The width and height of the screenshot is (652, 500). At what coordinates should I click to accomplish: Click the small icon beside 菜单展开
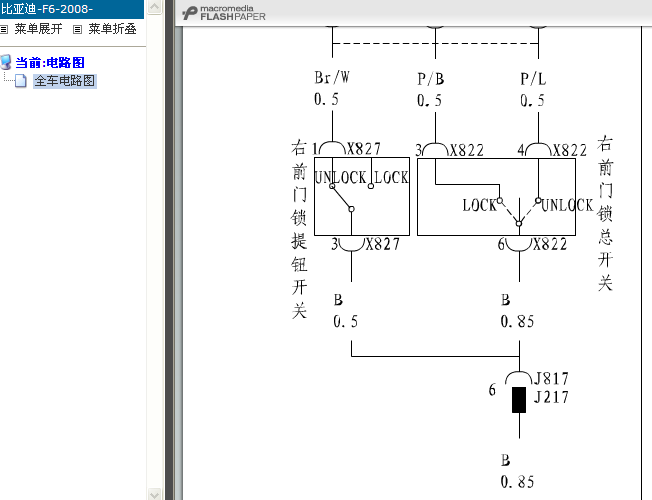4,30
